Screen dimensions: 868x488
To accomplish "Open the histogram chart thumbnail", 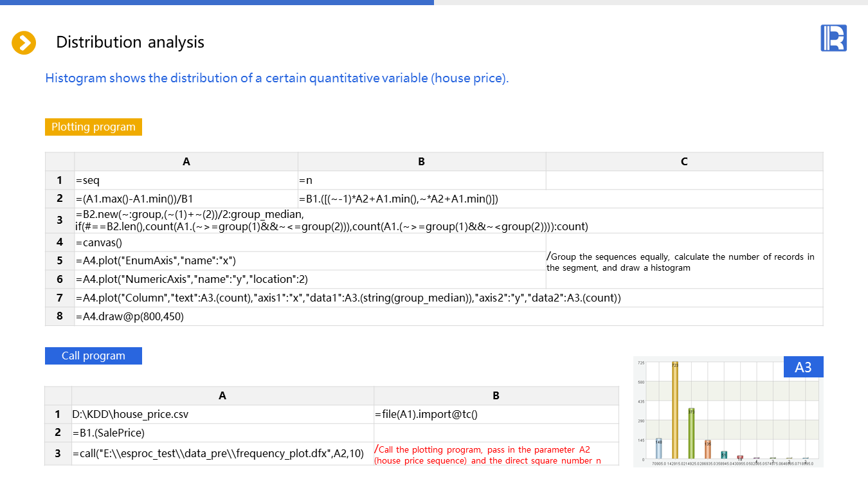I will click(728, 411).
